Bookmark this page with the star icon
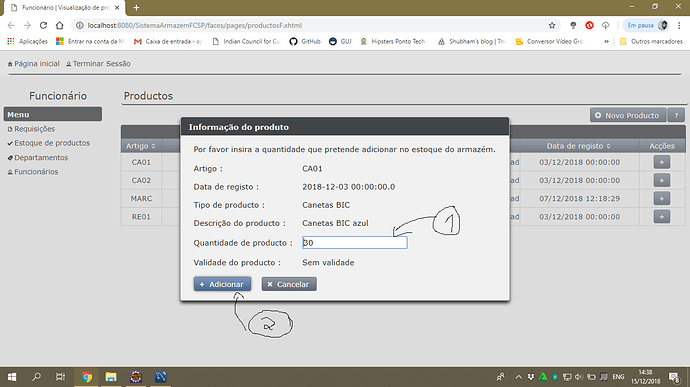 (552, 26)
